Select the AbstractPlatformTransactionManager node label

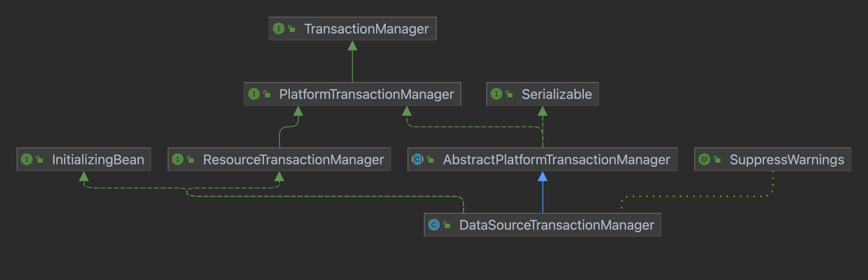click(556, 160)
